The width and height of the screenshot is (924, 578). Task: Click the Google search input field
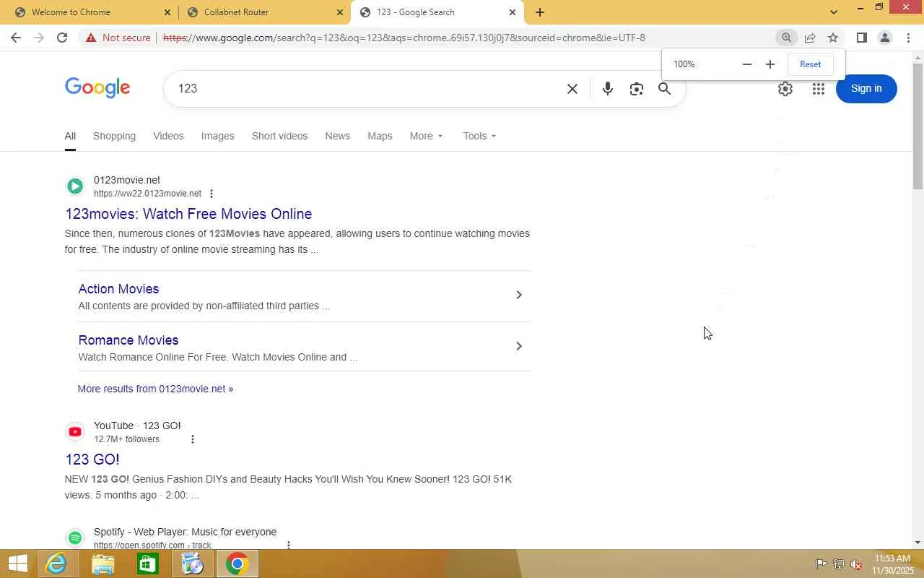(368, 88)
